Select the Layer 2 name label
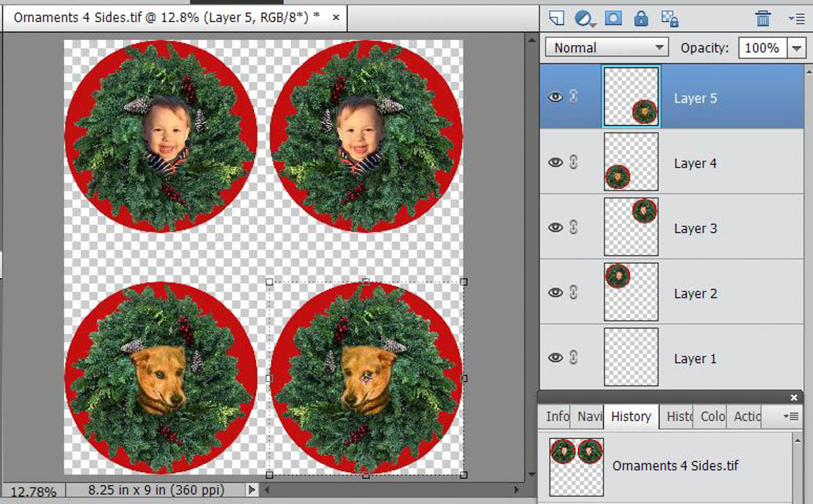813x504 pixels. pyautogui.click(x=695, y=294)
